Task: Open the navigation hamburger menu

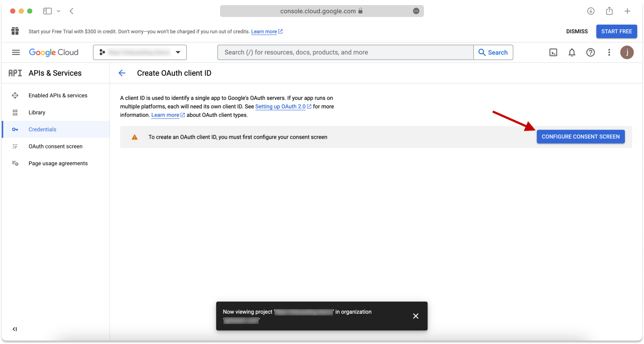Action: coord(16,52)
